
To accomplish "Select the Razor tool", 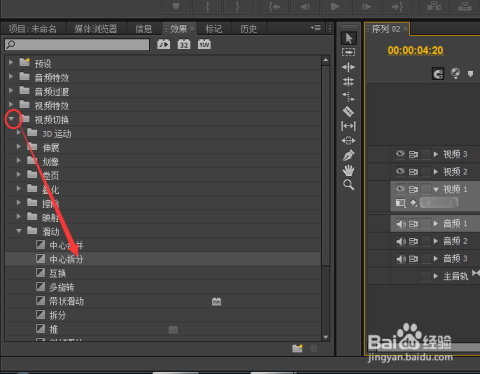I will point(349,111).
